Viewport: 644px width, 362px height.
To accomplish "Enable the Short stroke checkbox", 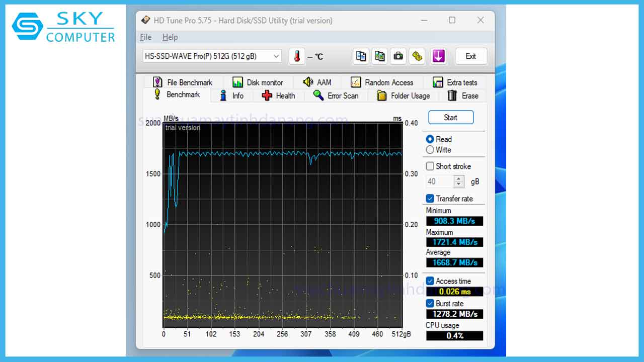I will (430, 166).
